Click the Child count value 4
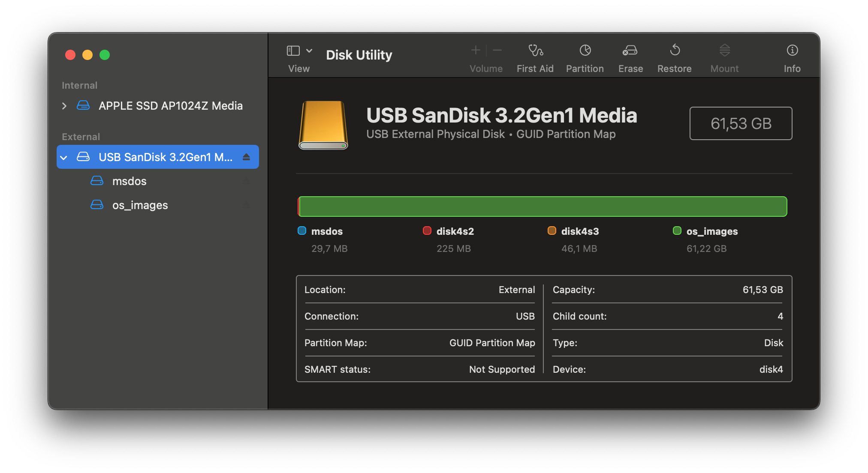Image resolution: width=868 pixels, height=473 pixels. tap(780, 316)
